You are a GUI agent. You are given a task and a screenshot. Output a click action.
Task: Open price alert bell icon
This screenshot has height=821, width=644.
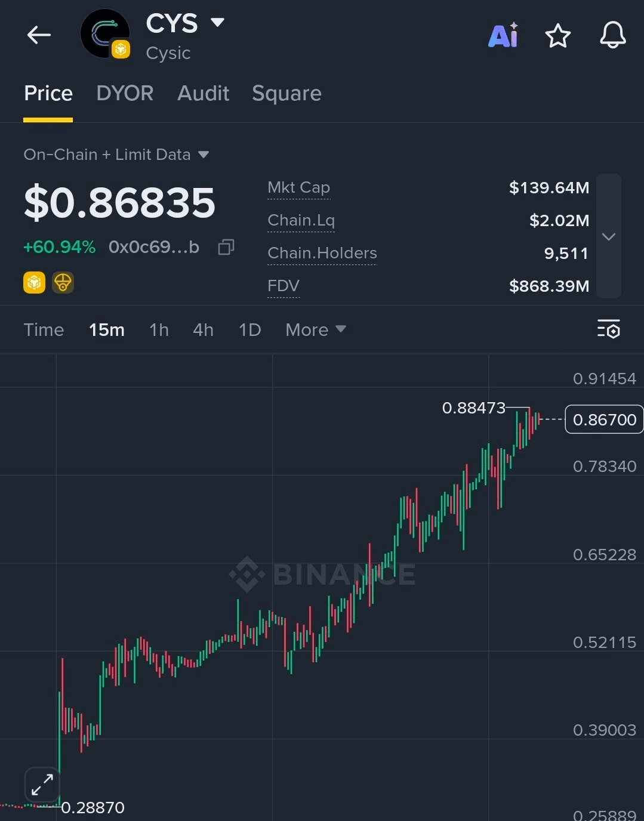click(x=613, y=35)
